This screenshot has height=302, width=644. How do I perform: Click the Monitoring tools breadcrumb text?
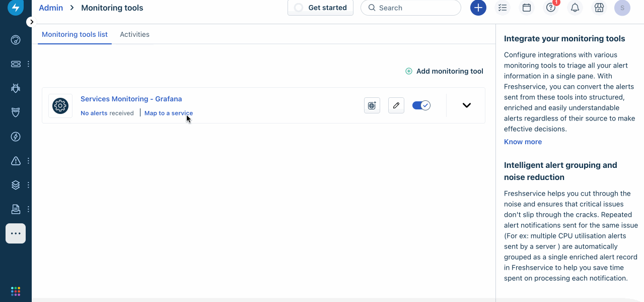(x=112, y=8)
